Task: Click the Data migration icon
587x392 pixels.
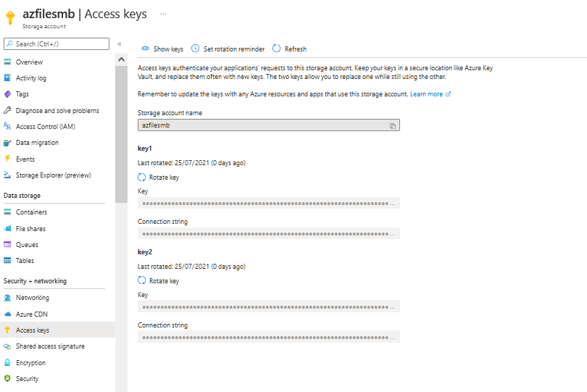Action: [7, 143]
